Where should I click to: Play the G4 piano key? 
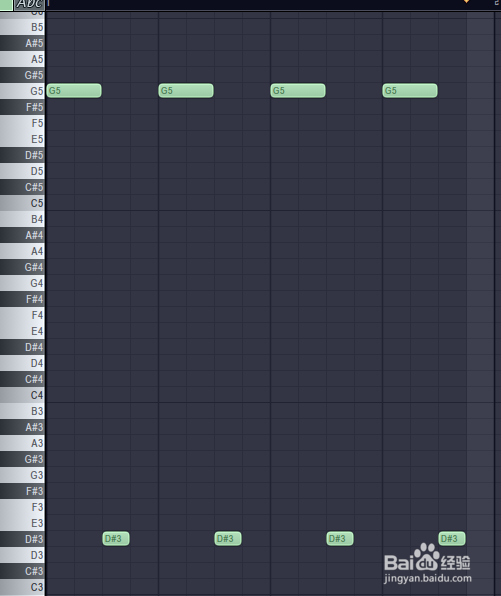click(x=22, y=283)
